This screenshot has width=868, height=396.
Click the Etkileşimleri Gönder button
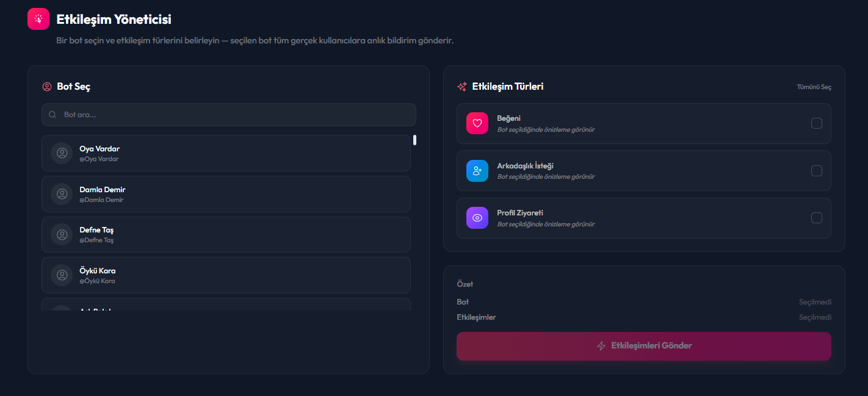pos(644,346)
